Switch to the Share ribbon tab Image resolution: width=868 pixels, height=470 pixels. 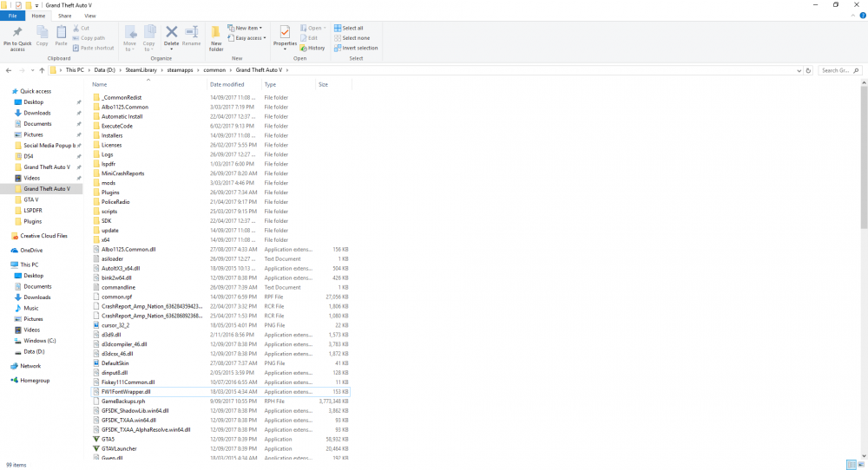(65, 16)
